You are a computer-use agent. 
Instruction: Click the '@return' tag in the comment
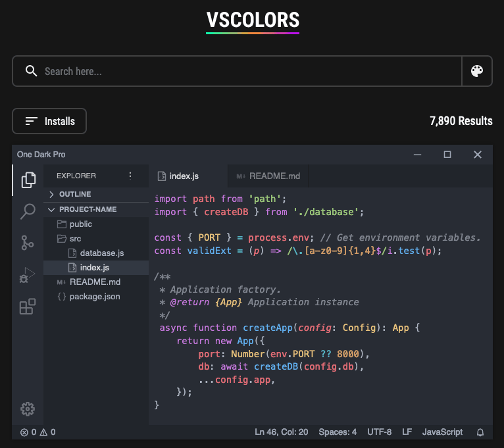click(x=189, y=303)
